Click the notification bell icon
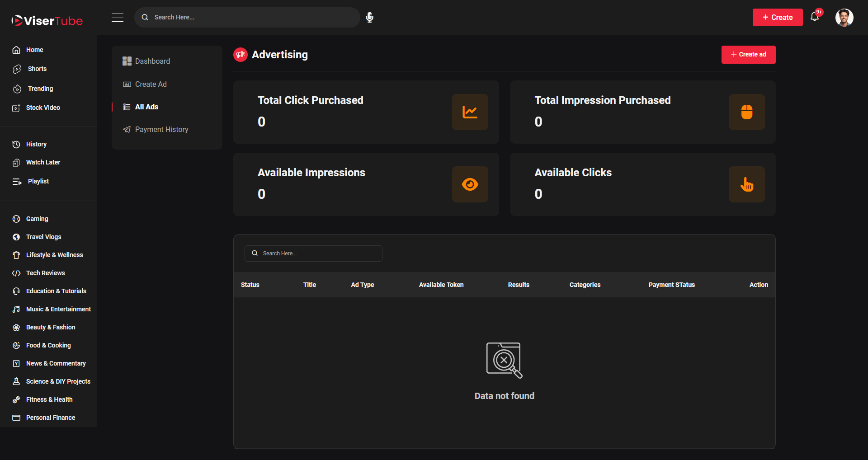Viewport: 868px width, 460px height. pyautogui.click(x=815, y=17)
